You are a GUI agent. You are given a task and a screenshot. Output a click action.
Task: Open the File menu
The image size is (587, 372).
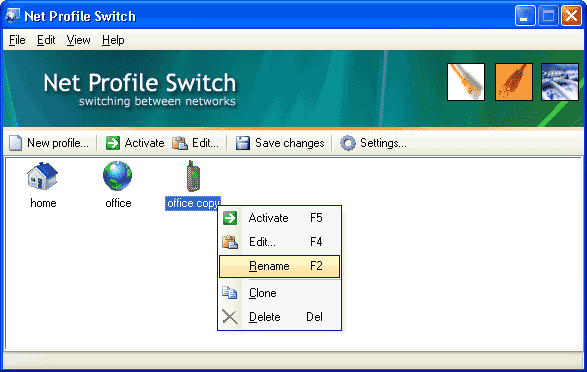coord(17,40)
